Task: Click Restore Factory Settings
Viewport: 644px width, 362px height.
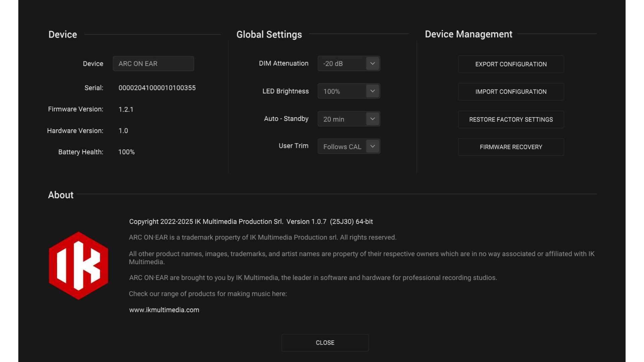Action: tap(511, 120)
